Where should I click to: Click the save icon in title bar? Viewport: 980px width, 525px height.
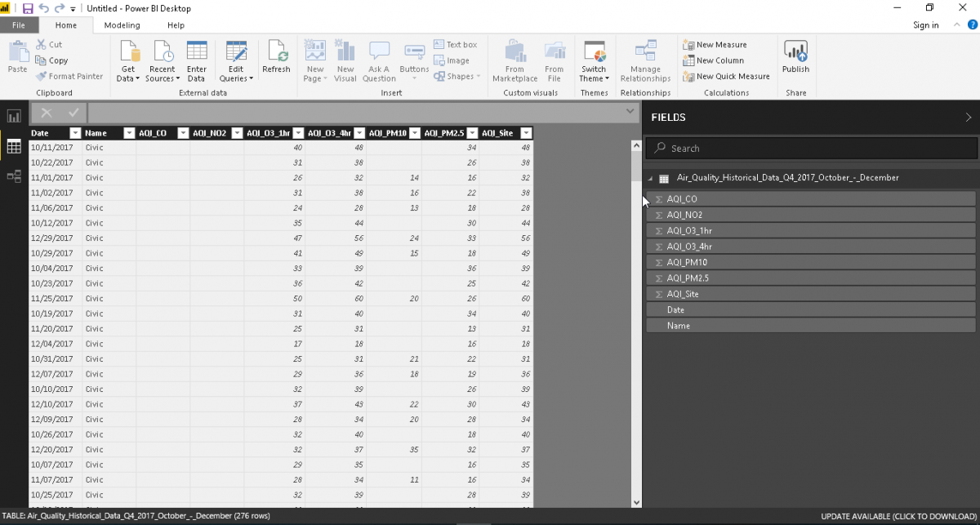[x=28, y=8]
